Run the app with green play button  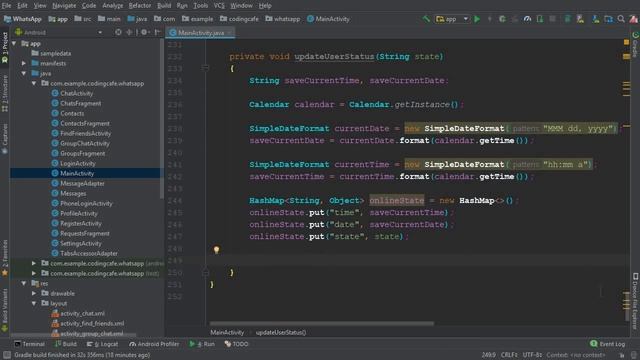pos(477,19)
